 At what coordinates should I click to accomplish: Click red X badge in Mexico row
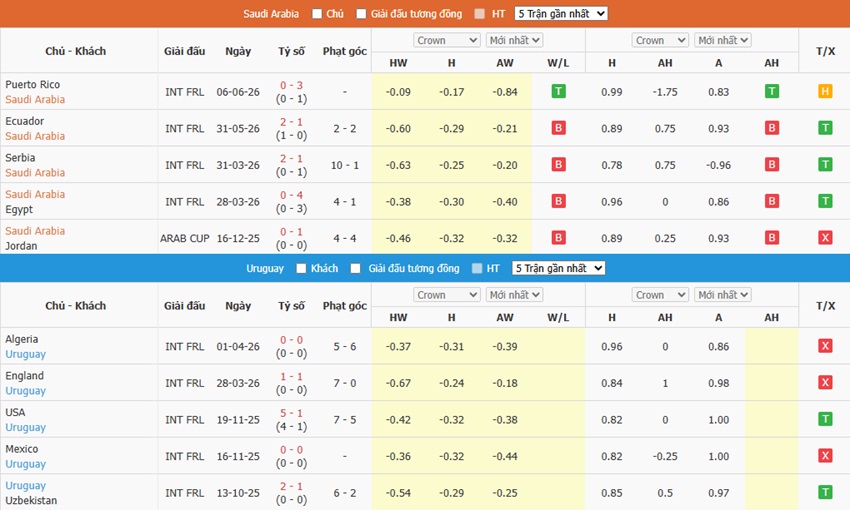click(x=825, y=456)
